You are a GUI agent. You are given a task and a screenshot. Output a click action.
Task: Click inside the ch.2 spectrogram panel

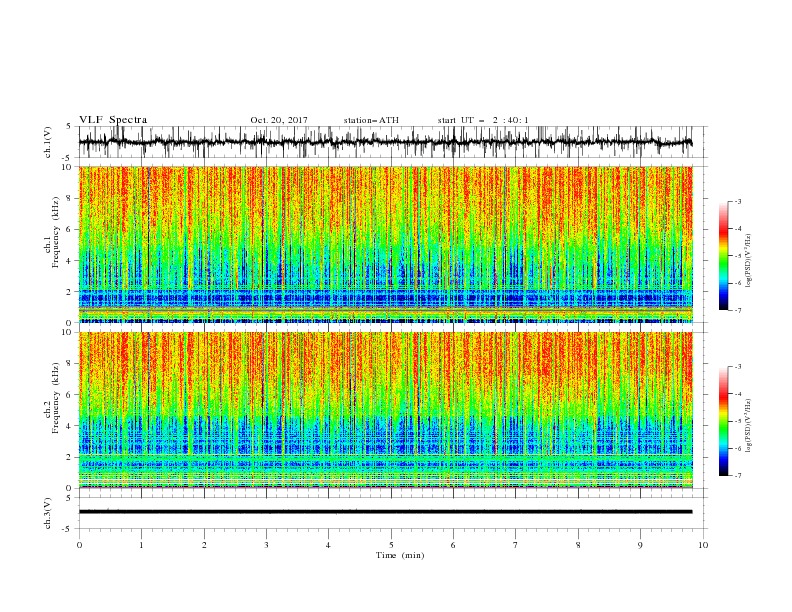pyautogui.click(x=385, y=410)
